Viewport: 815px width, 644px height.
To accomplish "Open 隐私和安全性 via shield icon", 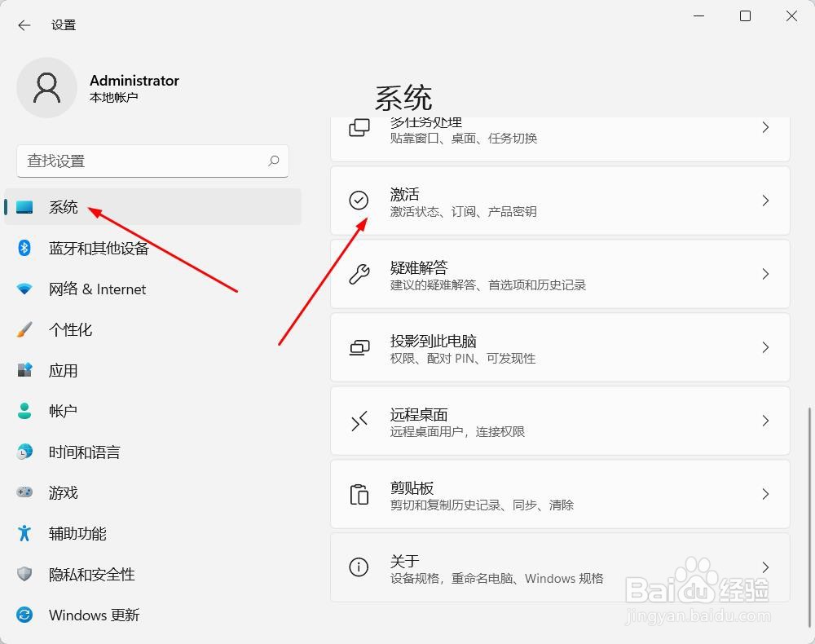I will pyautogui.click(x=24, y=575).
